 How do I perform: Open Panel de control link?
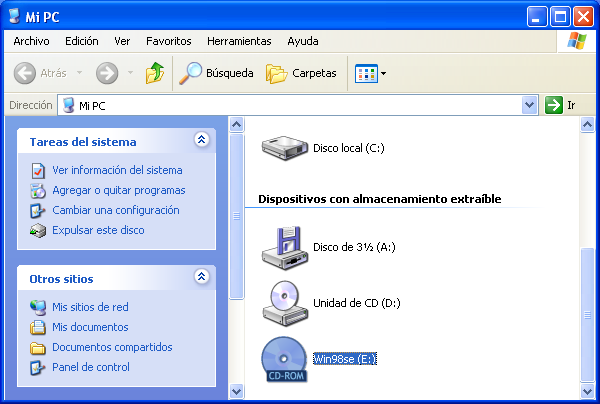(x=91, y=367)
